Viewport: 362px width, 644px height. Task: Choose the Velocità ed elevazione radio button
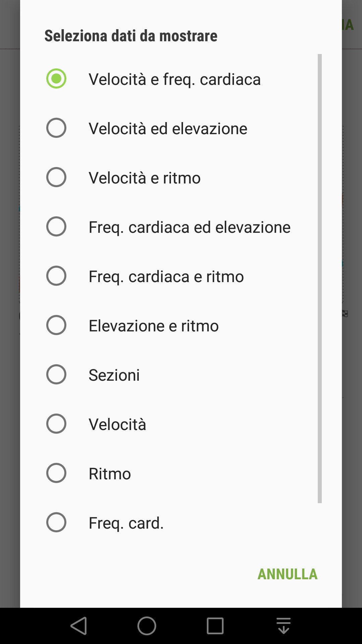56,128
